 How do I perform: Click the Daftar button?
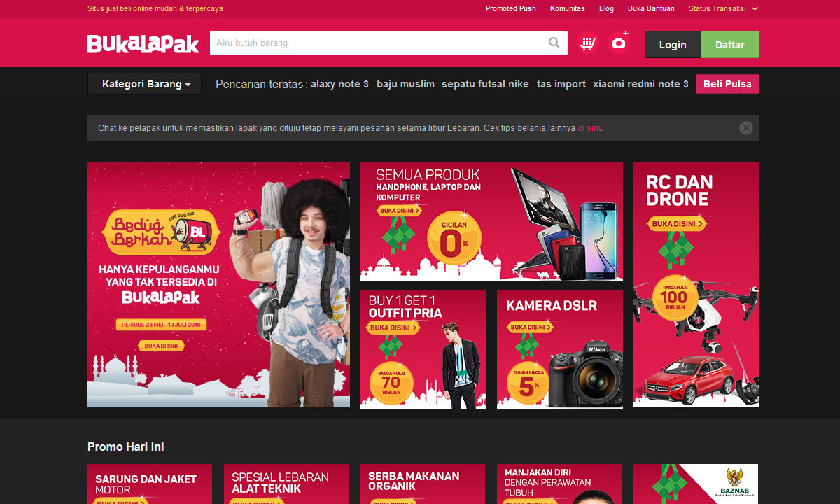tap(730, 45)
